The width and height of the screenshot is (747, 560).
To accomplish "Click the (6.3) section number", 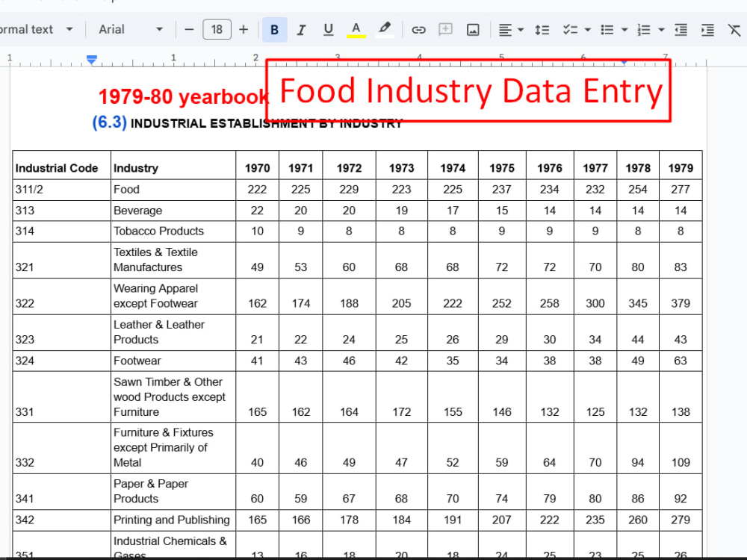I will [110, 122].
